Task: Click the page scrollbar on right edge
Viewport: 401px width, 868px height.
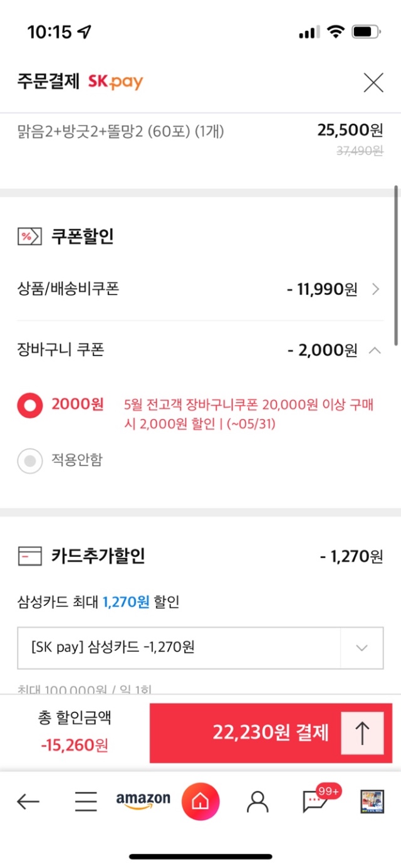Action: point(397,265)
